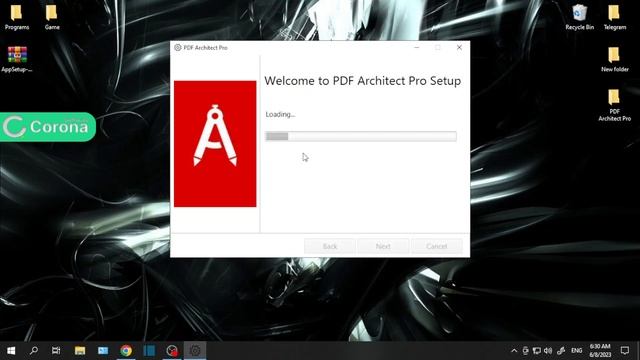Cancel the PDF Architect Pro setup
This screenshot has height=360, width=640.
click(437, 246)
